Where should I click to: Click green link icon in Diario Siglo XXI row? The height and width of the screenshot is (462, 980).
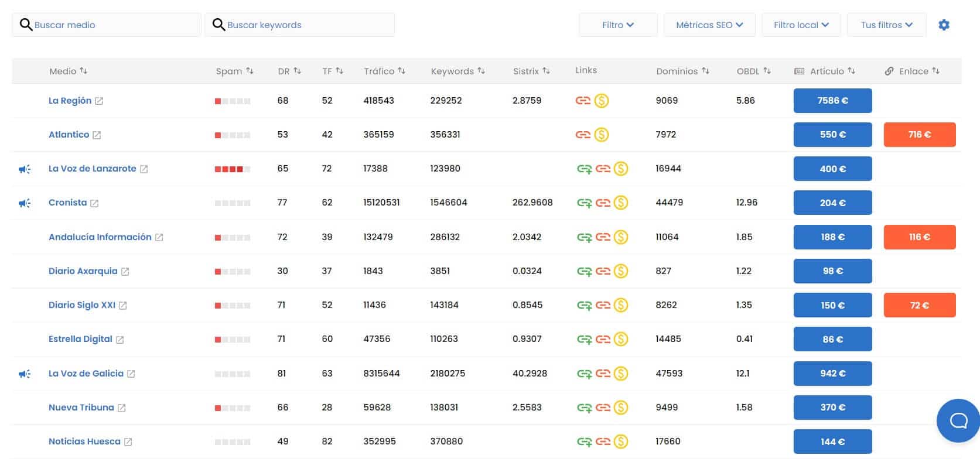click(585, 305)
